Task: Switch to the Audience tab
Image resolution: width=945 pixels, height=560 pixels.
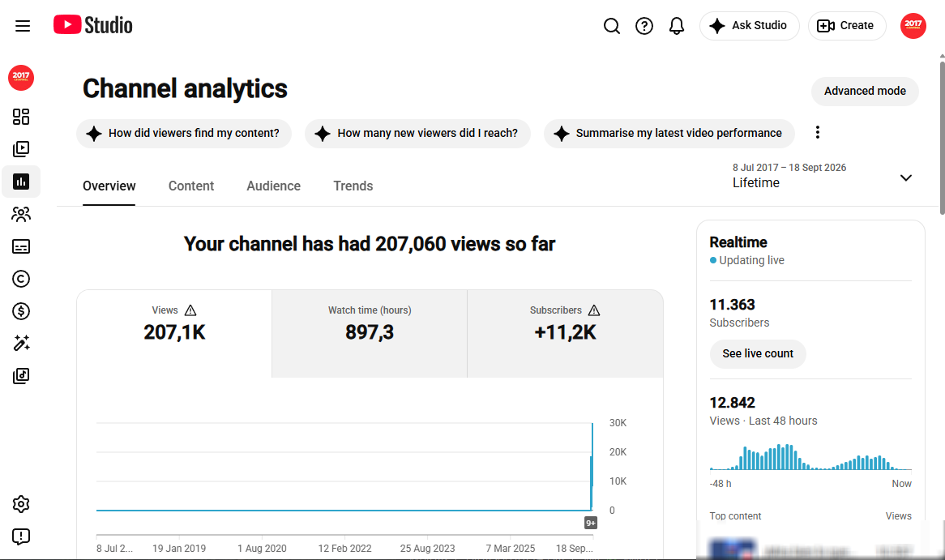Action: [274, 186]
